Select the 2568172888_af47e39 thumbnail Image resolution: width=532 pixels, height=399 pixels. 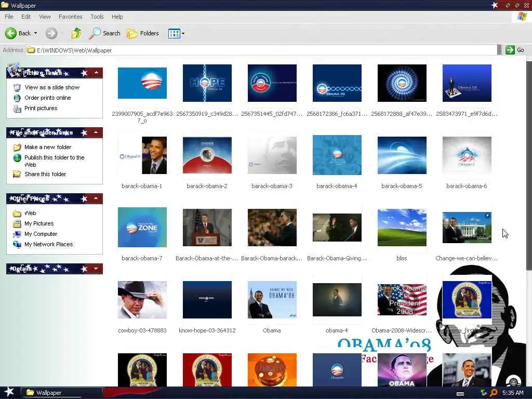tap(402, 83)
